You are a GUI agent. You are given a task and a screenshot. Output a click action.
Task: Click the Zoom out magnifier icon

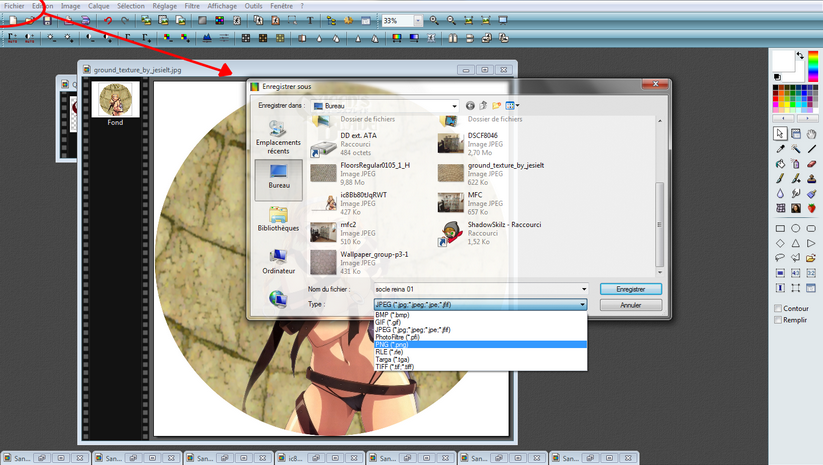451,20
